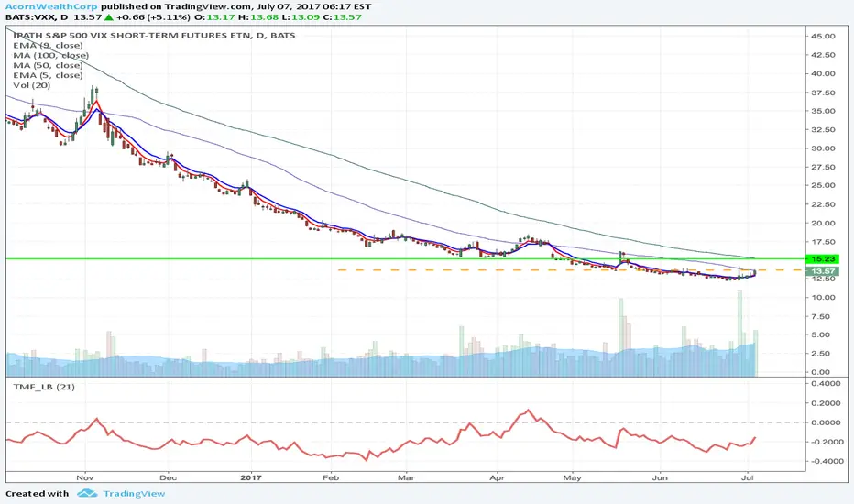Click the 45.00 price axis value
The width and height of the screenshot is (854, 504).
click(823, 36)
